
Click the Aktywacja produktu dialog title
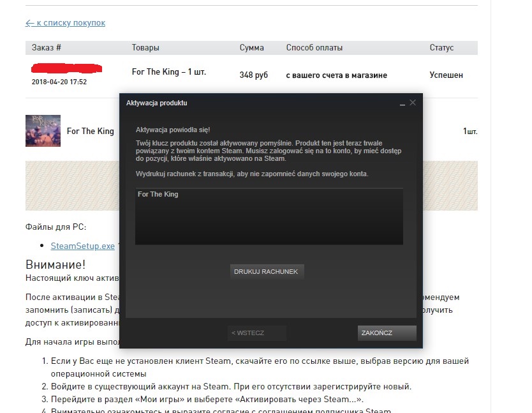[156, 103]
